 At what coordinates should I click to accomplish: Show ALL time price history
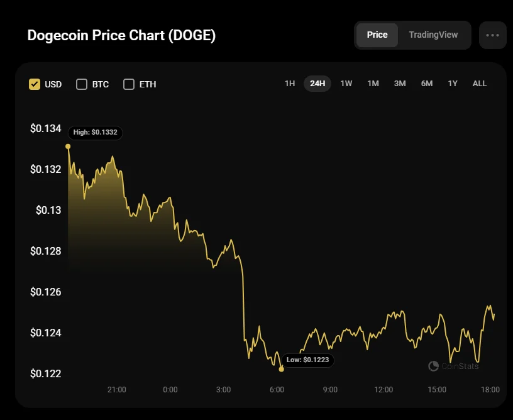pos(480,84)
